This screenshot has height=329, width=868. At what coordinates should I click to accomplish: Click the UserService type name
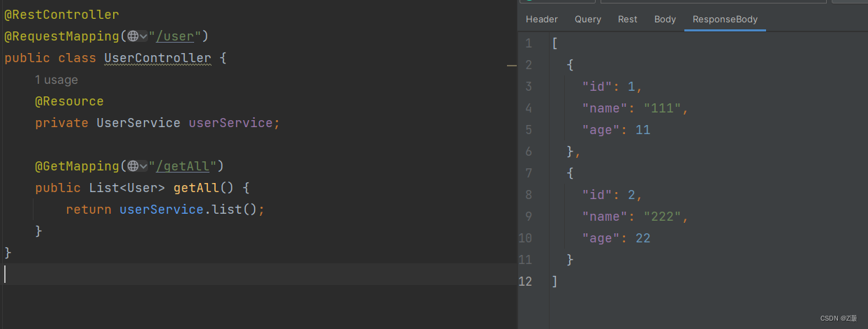coord(138,123)
